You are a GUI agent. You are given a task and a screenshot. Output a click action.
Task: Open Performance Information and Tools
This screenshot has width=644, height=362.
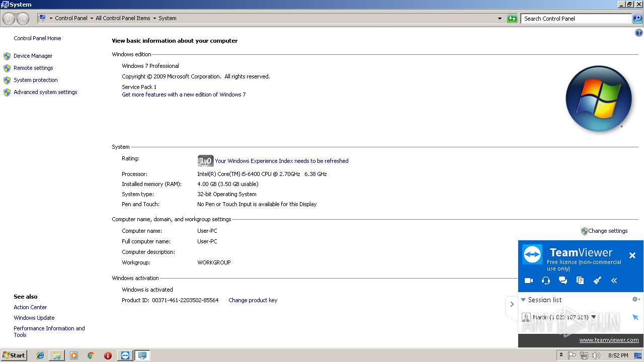[x=49, y=331]
